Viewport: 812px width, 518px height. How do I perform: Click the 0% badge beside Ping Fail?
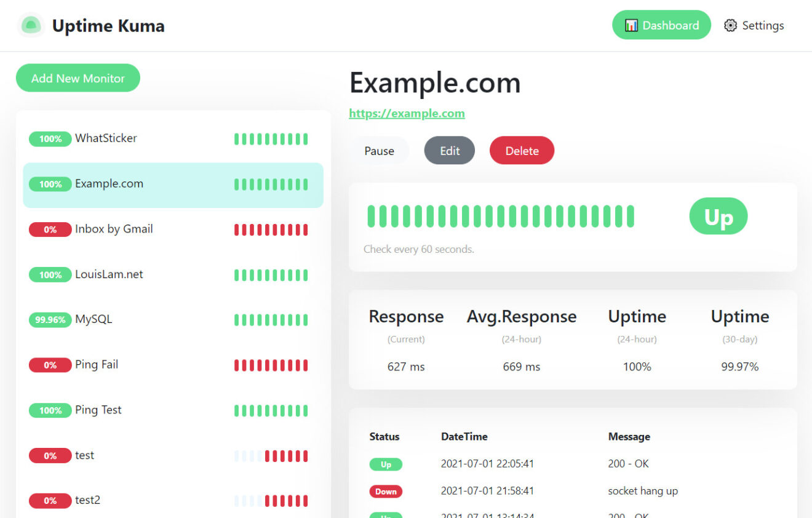[50, 365]
